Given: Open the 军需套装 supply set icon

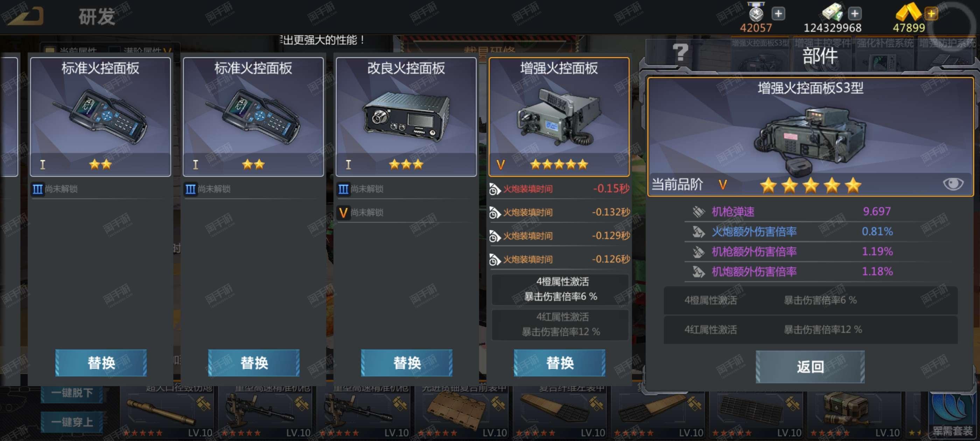Looking at the screenshot, I should coord(953,415).
